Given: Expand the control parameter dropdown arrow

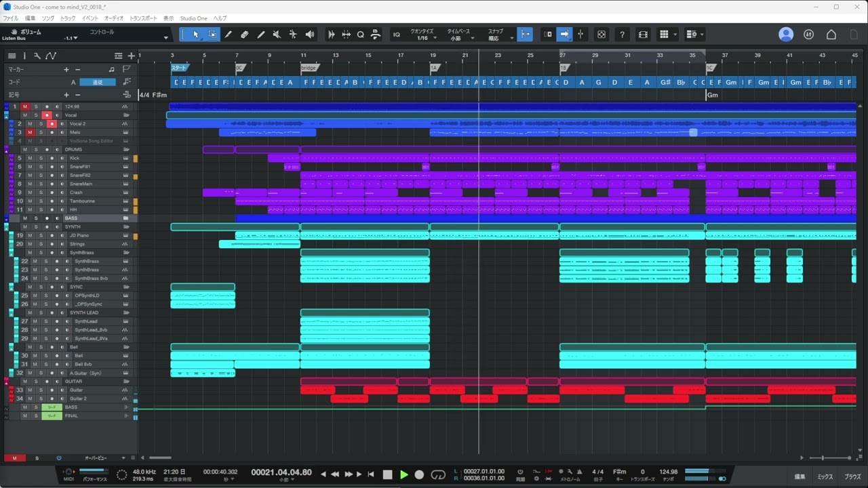Looking at the screenshot, I should click(x=166, y=38).
